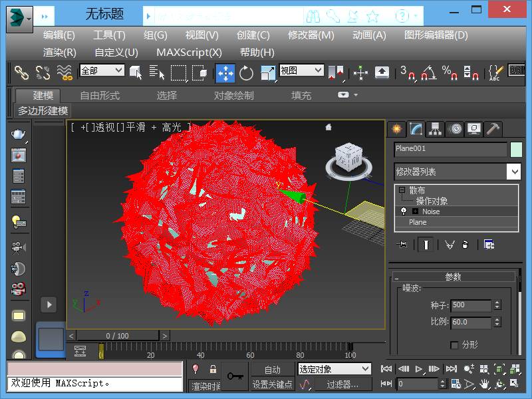Viewport: 532px width, 399px height.
Task: Open Select by Name list tool
Action: (x=156, y=72)
